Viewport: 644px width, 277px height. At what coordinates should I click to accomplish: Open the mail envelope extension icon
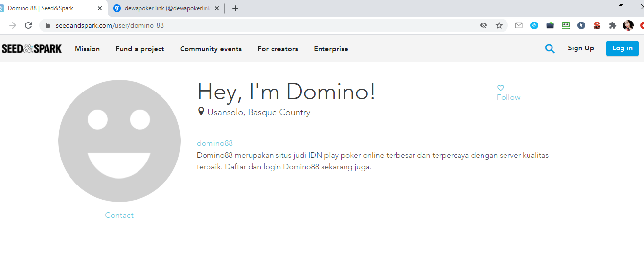tap(519, 25)
